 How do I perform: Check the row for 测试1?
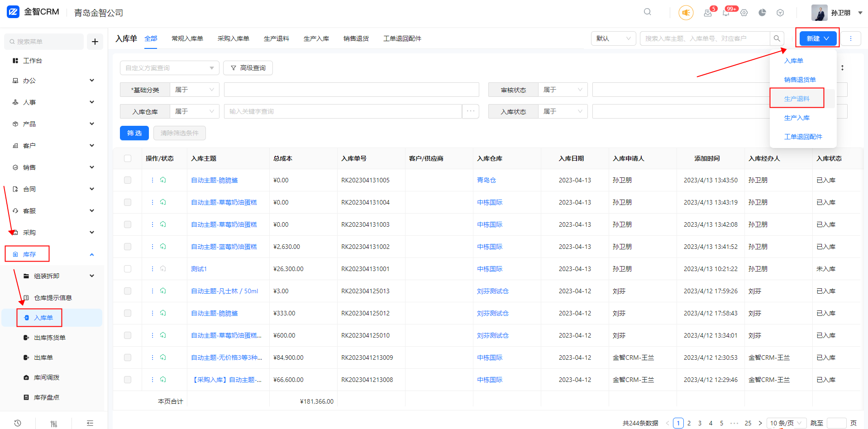coord(128,269)
